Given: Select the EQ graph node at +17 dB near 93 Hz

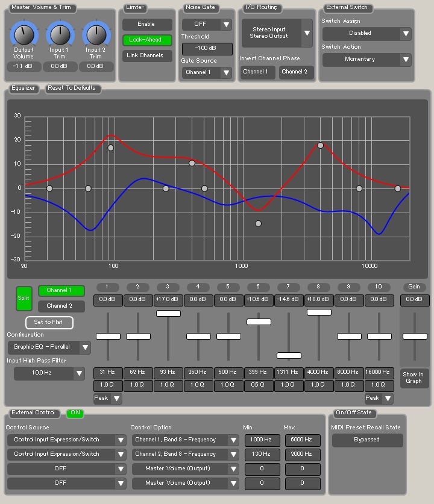Looking at the screenshot, I should pyautogui.click(x=111, y=148).
